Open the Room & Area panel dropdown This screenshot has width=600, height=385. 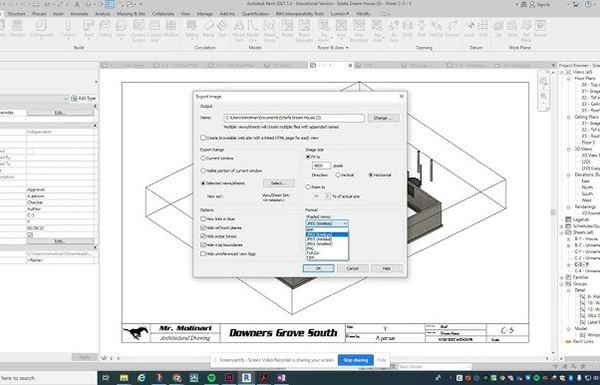(333, 48)
